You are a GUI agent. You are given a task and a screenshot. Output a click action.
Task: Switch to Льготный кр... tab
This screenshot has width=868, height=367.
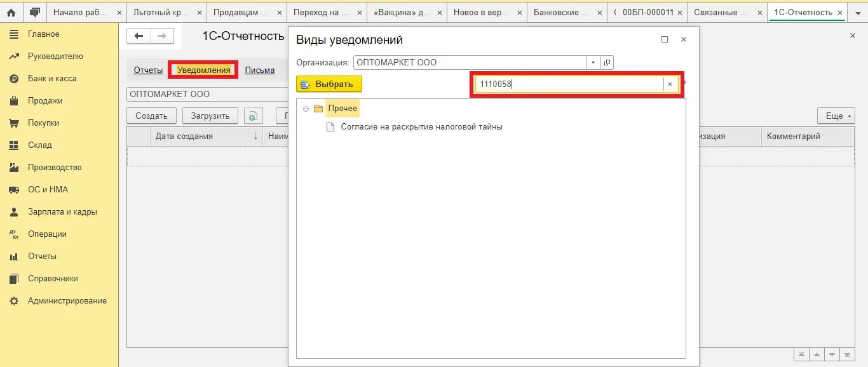[161, 13]
